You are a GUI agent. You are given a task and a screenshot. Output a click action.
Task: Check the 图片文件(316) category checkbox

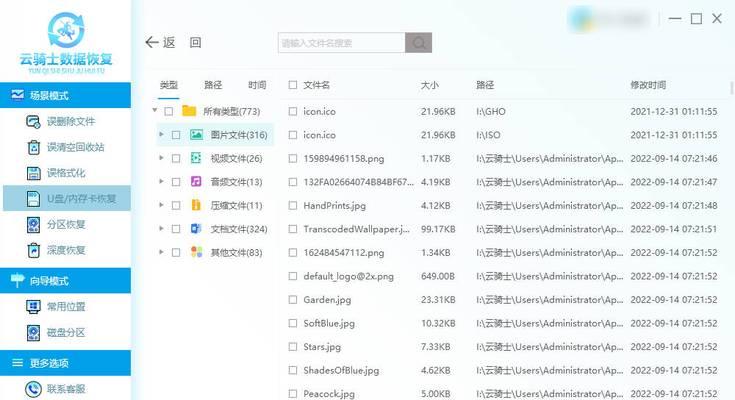coord(176,135)
